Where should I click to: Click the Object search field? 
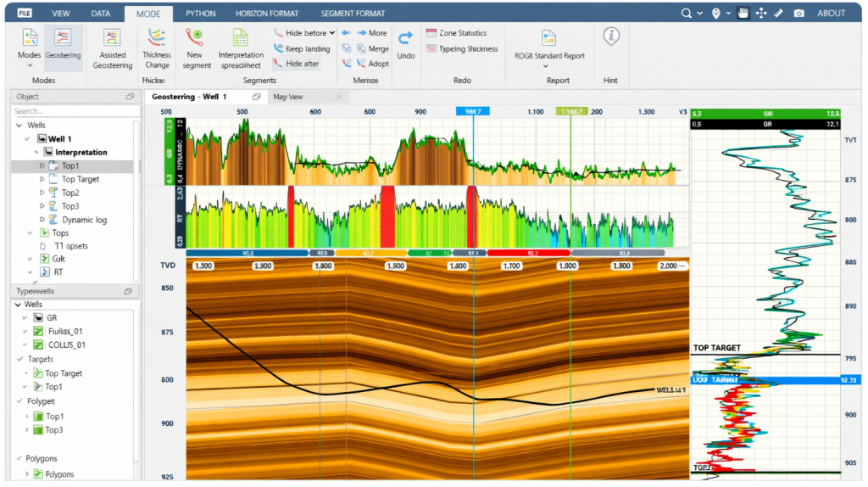tap(75, 111)
